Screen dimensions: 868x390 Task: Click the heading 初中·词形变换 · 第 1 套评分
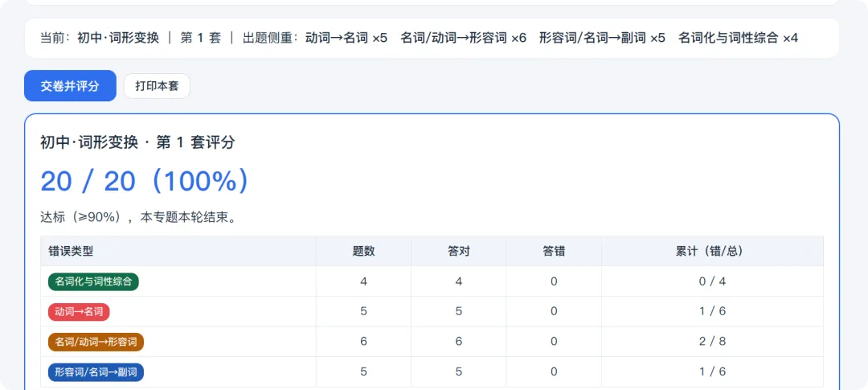(138, 143)
